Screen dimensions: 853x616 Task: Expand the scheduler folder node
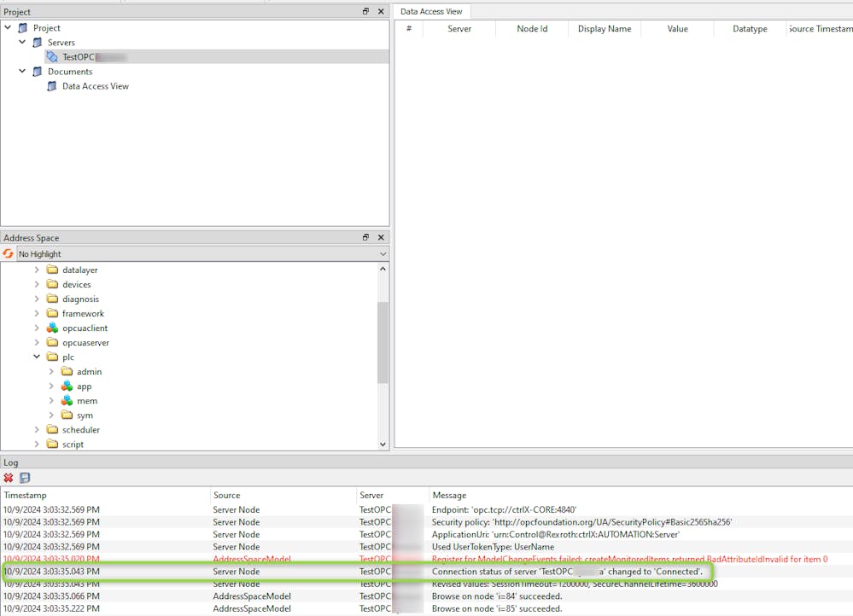[37, 430]
